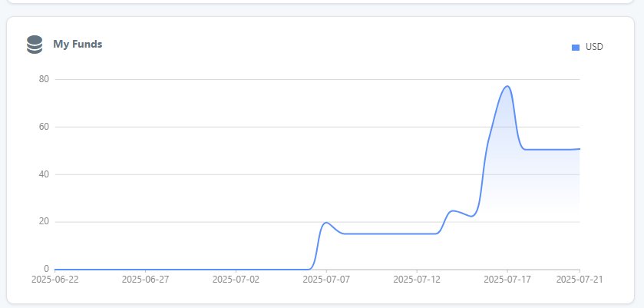Click the 2025-07-07 date on the axis
Viewport: 644px width, 308px height.
326,280
